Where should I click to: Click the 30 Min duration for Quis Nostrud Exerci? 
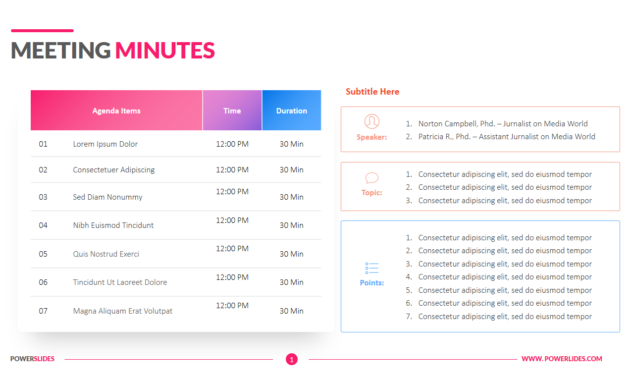tap(292, 254)
